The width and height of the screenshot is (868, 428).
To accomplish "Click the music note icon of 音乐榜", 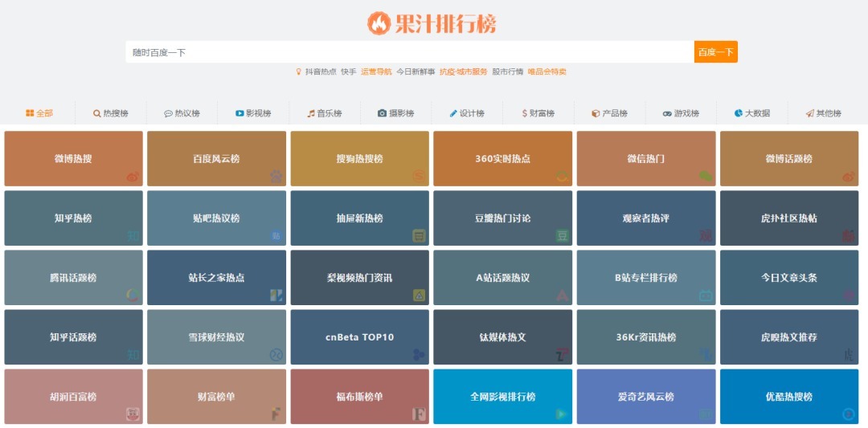I will pos(311,113).
